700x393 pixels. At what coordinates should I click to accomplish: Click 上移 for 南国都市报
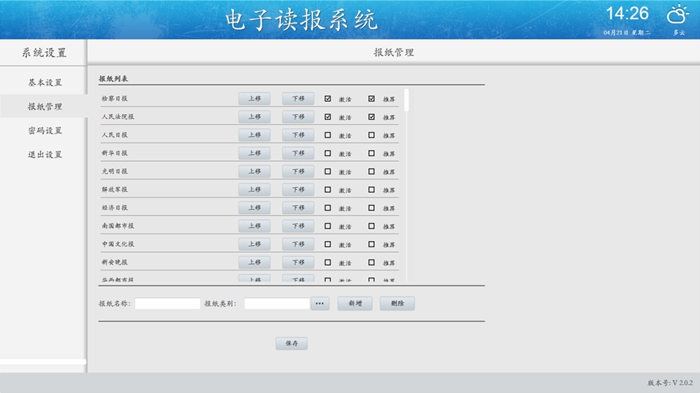click(x=254, y=226)
